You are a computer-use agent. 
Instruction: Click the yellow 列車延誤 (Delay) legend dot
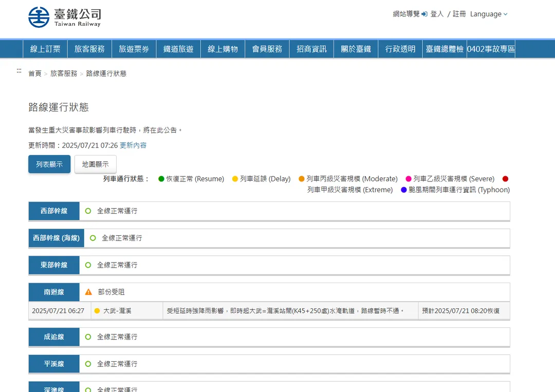click(235, 179)
